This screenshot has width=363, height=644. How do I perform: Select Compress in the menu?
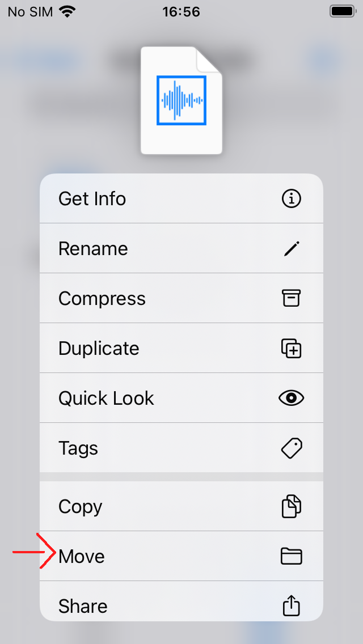coord(102,299)
